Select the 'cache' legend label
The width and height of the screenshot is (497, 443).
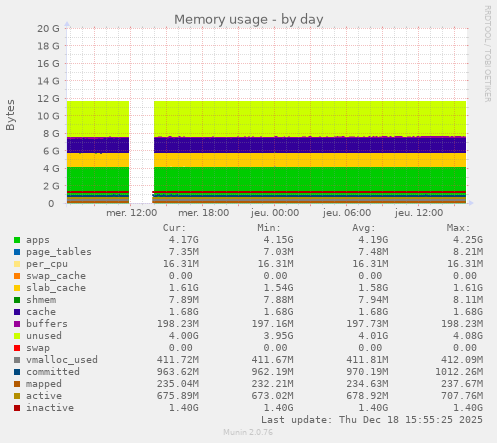(41, 312)
